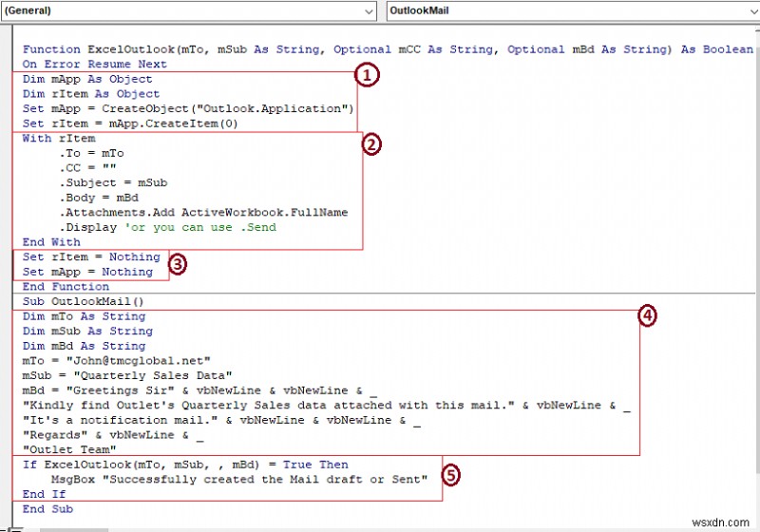
Task: Click the '.Display' line with green comment
Action: 168,227
